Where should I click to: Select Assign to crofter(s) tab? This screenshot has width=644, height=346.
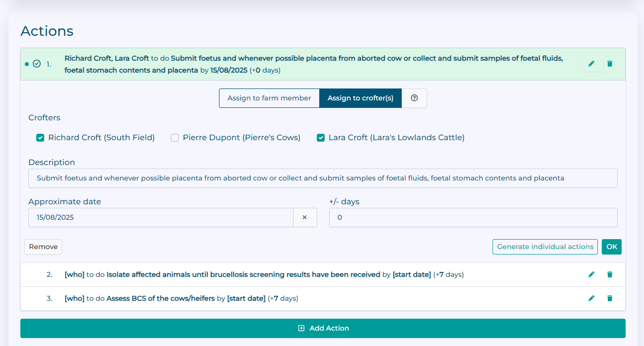point(360,98)
